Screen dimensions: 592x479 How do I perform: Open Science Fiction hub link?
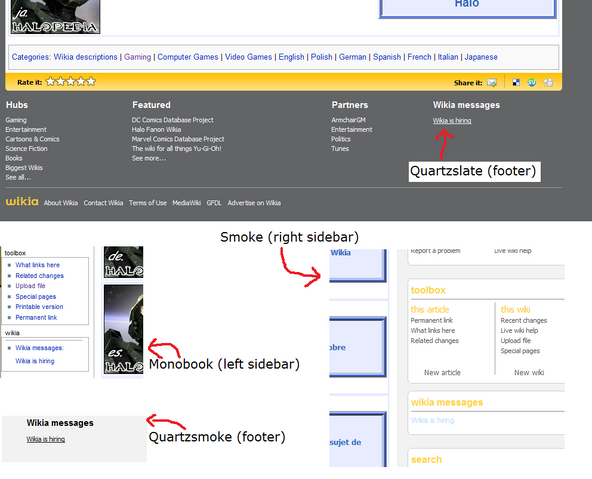[x=26, y=148]
